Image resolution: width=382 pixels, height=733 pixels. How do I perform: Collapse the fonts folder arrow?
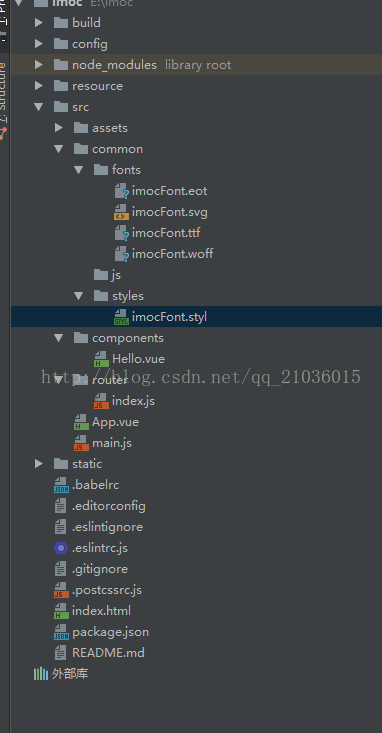point(79,170)
